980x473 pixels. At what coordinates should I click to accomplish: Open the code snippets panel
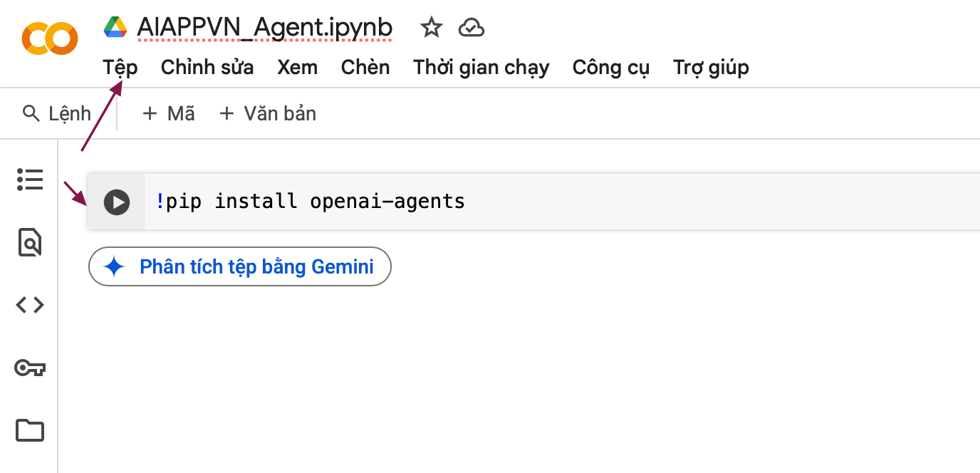coord(30,305)
